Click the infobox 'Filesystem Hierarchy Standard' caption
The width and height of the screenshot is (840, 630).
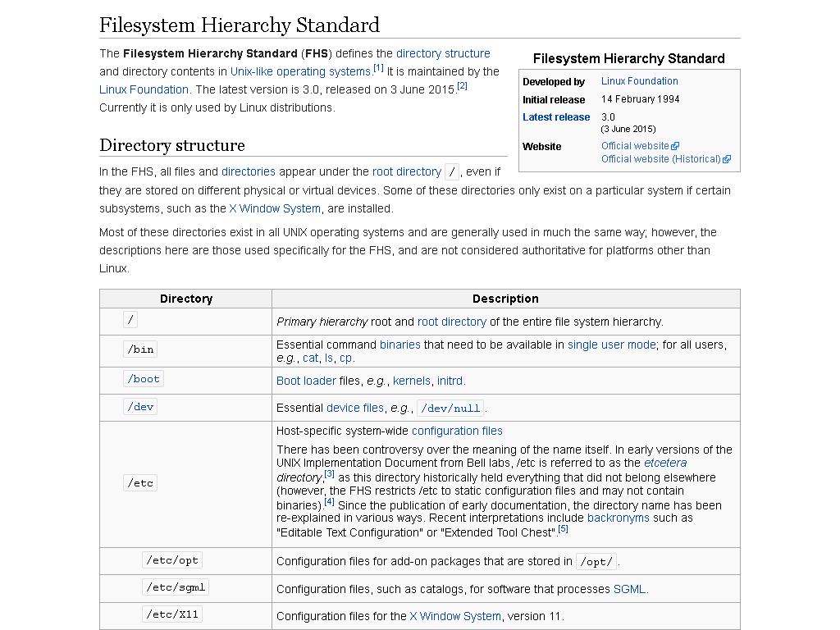(629, 58)
